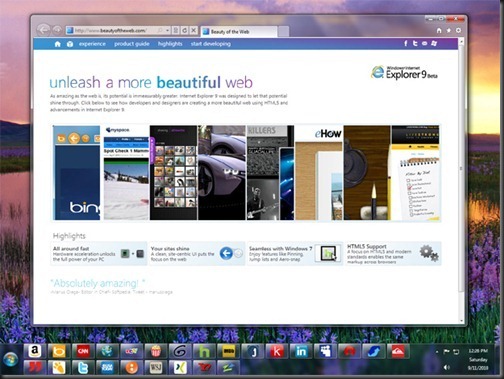This screenshot has height=379, width=504.
Task: Open the address bar autocomplete dropdown arrow
Action: 167,30
